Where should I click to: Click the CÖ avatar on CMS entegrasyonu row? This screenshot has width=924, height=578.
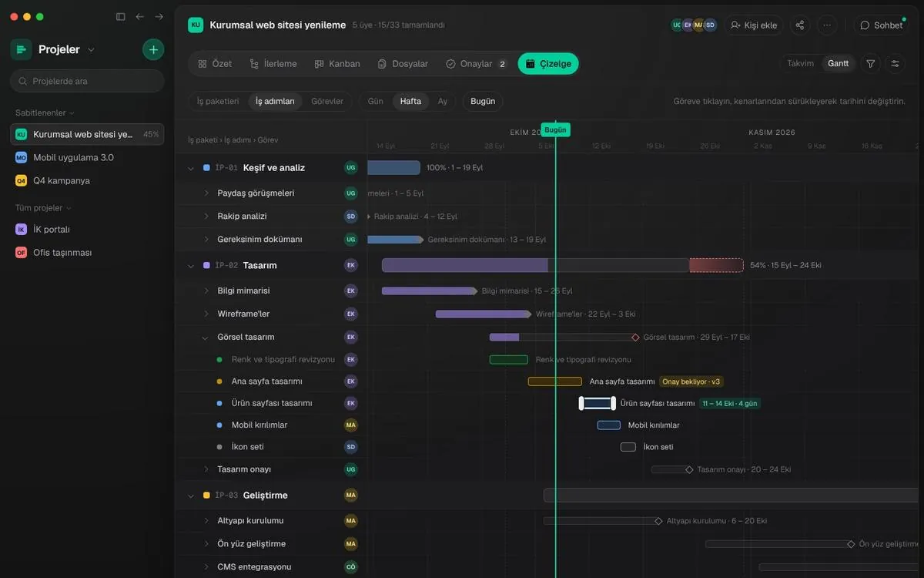(351, 567)
